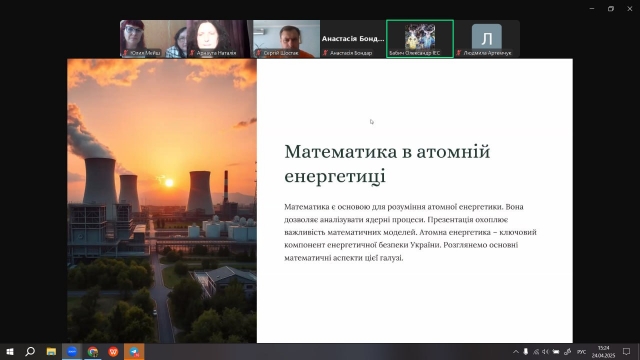Show hidden system tray icons
The width and height of the screenshot is (640, 360).
pyautogui.click(x=516, y=352)
